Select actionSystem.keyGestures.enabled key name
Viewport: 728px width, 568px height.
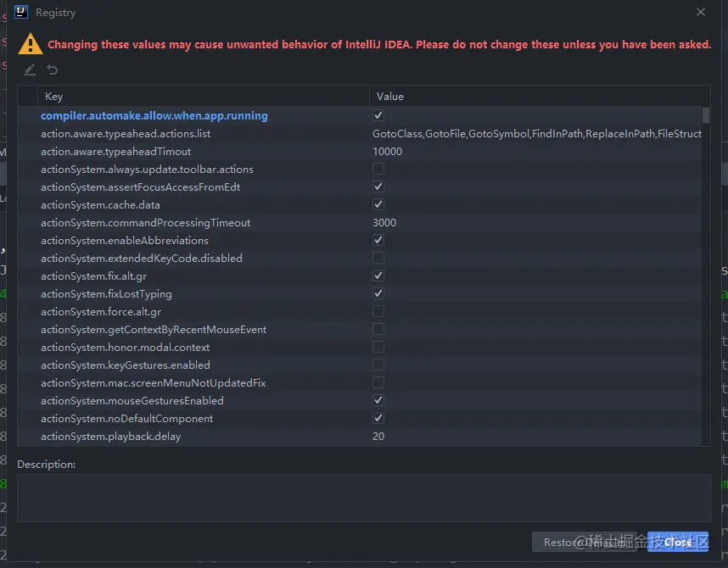pos(126,365)
